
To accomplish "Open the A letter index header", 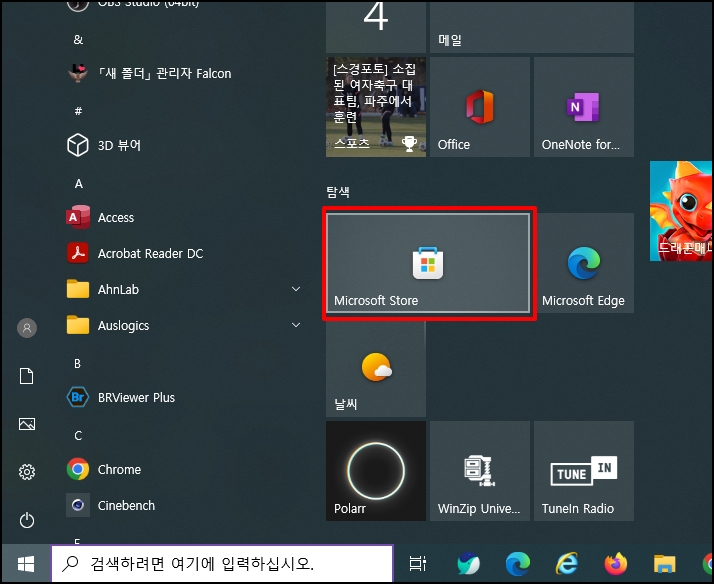I will pyautogui.click(x=79, y=183).
